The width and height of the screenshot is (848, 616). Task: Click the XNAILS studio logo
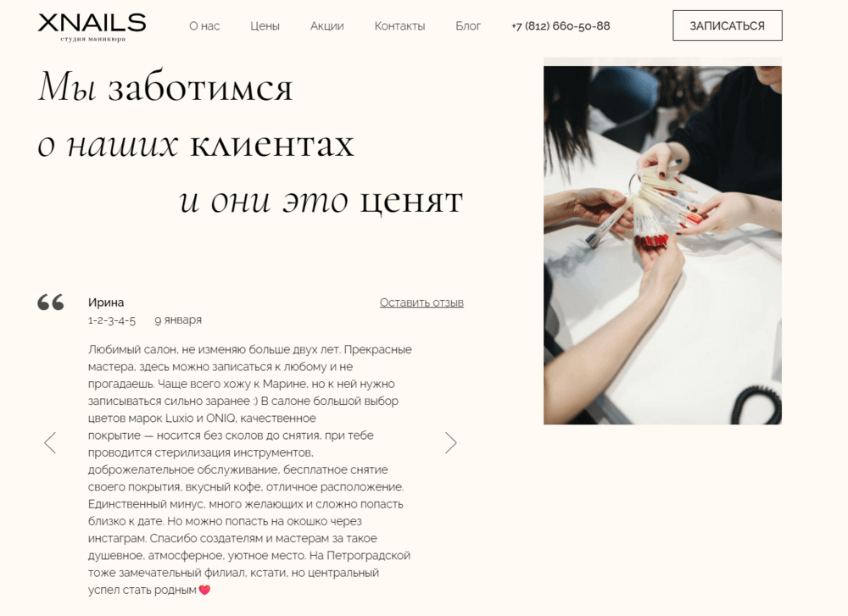pos(92,27)
